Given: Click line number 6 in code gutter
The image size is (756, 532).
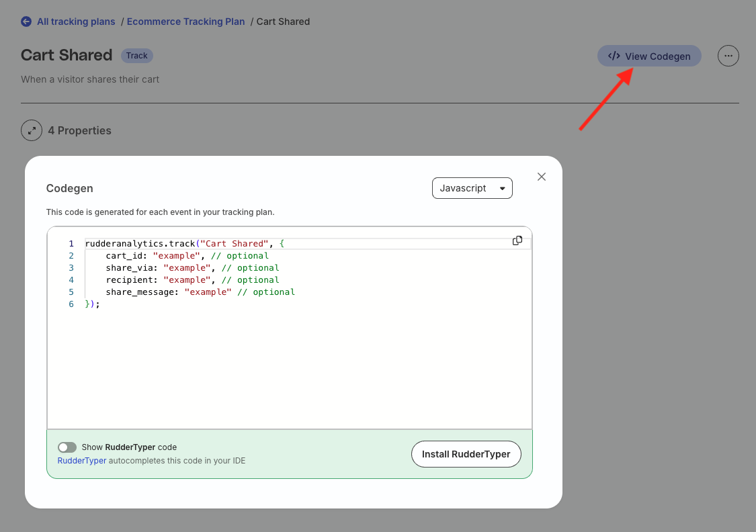Looking at the screenshot, I should pyautogui.click(x=71, y=304).
